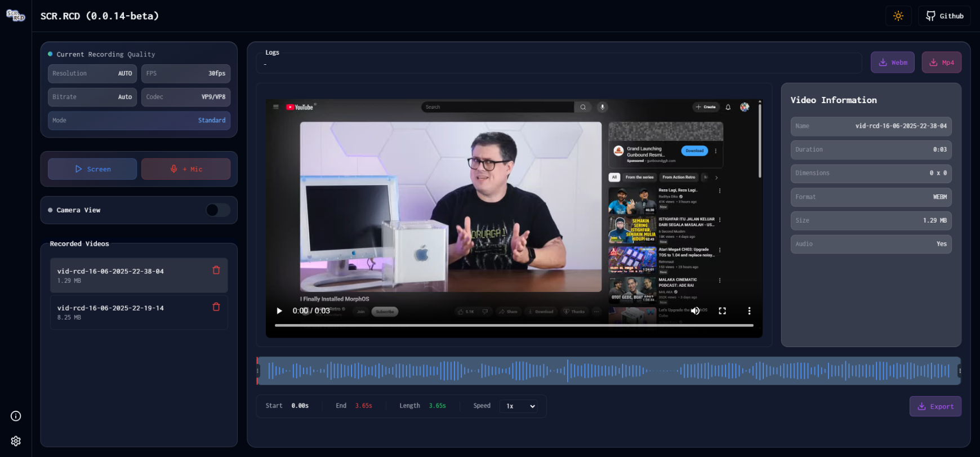Click the Export button
Image resolution: width=980 pixels, height=457 pixels.
tap(936, 406)
